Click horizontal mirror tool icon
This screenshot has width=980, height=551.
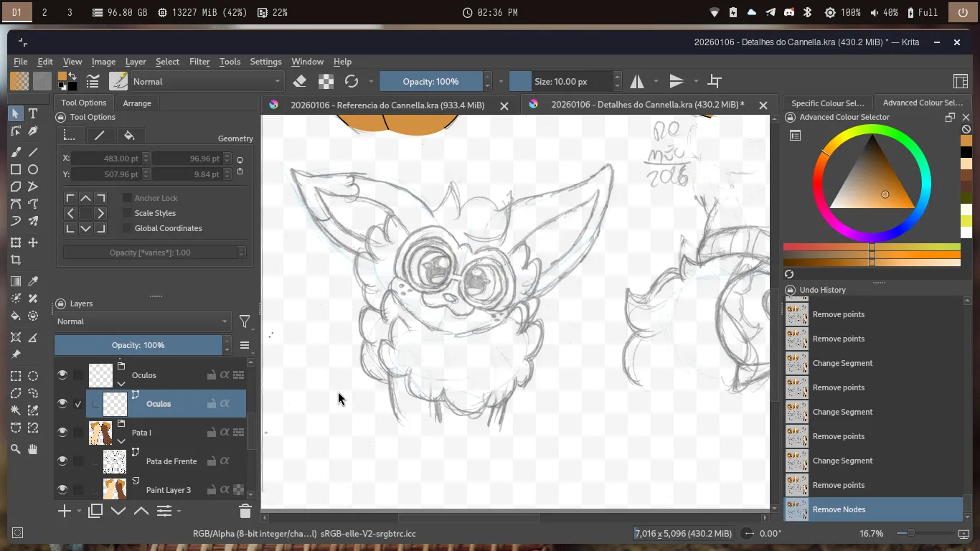tap(637, 81)
